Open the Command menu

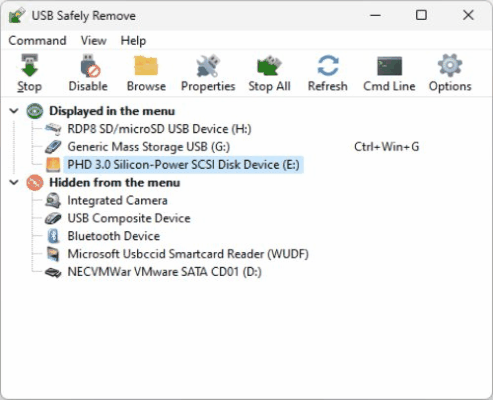[37, 41]
